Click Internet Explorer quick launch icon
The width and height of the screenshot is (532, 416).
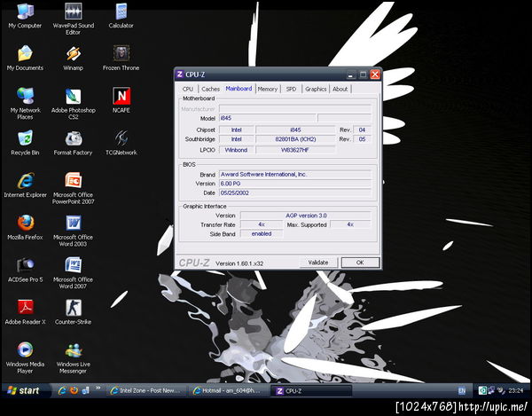[62, 390]
